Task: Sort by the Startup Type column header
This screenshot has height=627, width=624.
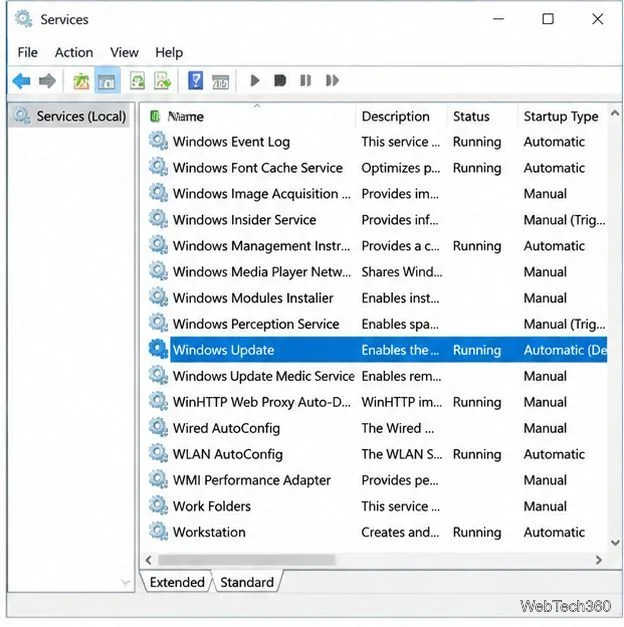Action: pyautogui.click(x=562, y=116)
